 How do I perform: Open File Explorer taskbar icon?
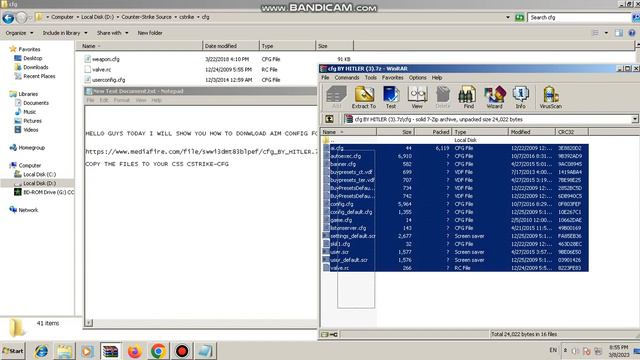(64, 351)
